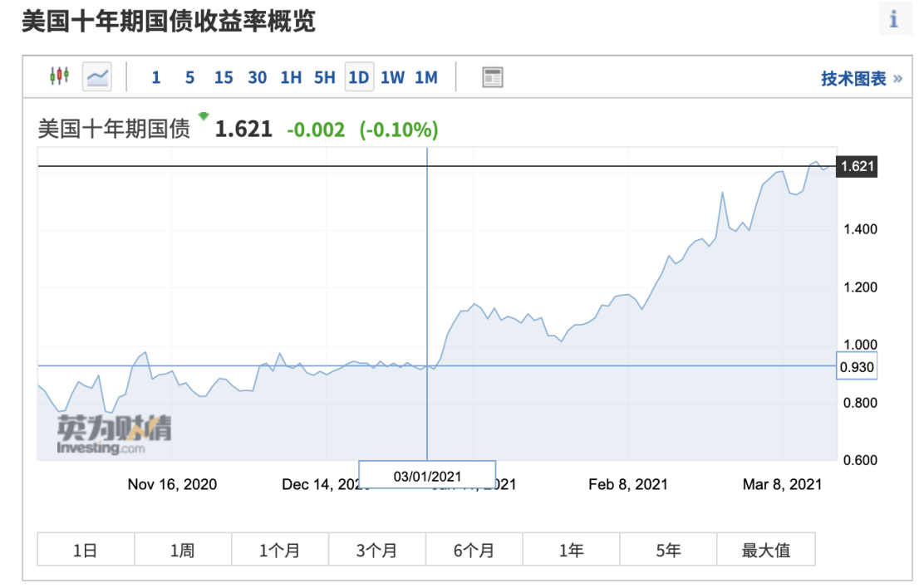Set range to 6个月

pyautogui.click(x=474, y=550)
